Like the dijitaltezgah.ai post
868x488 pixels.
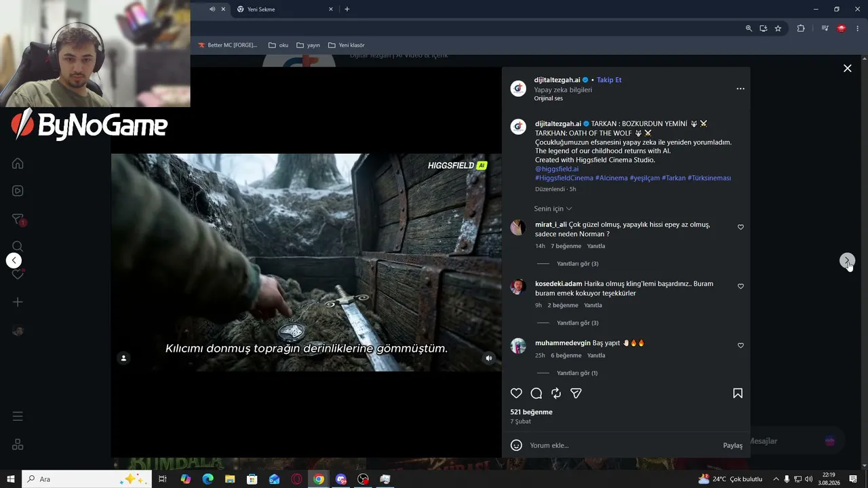(x=516, y=393)
